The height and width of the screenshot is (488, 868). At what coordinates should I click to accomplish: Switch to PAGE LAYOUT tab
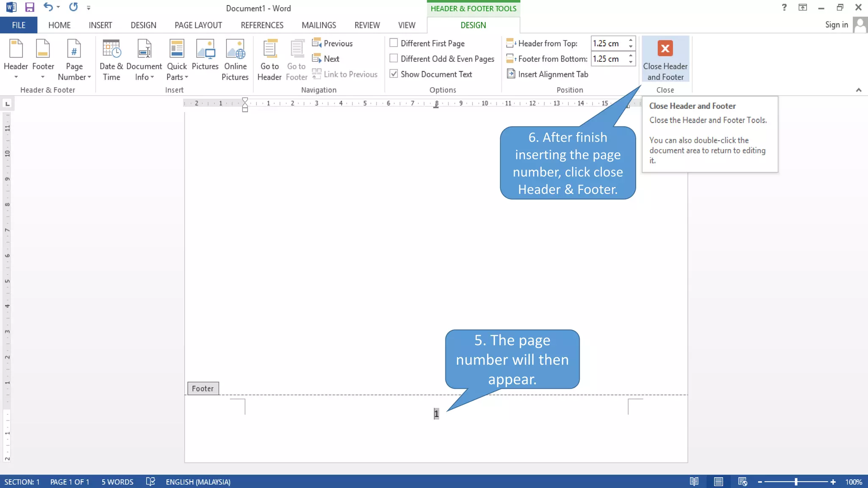[x=198, y=25]
